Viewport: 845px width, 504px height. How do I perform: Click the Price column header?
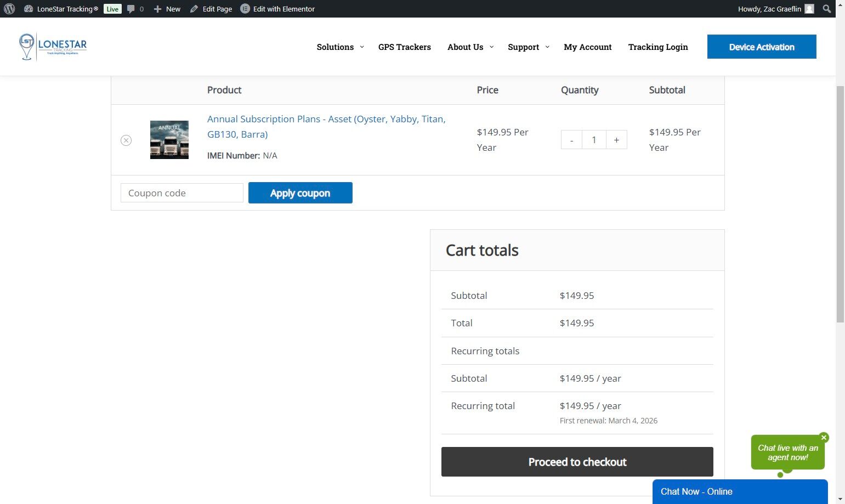487,90
